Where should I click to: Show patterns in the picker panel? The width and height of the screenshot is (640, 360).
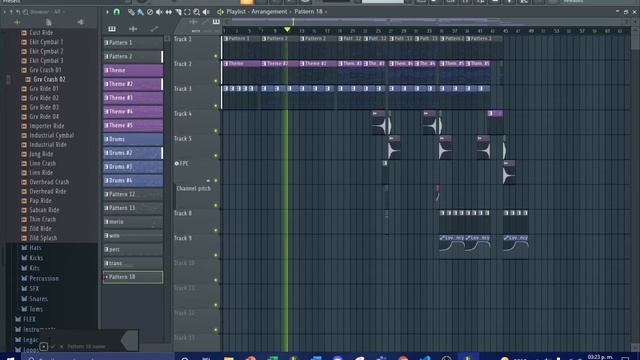coord(111,29)
